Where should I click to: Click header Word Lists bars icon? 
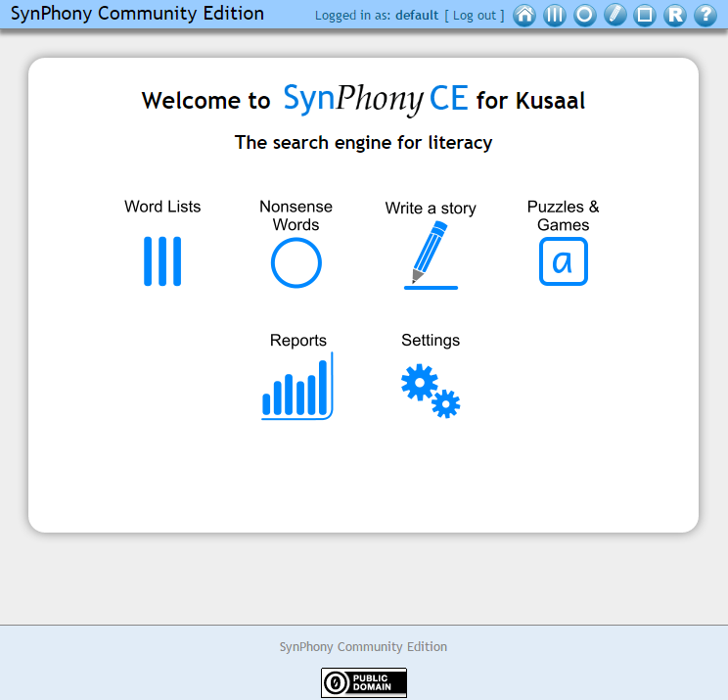[555, 16]
